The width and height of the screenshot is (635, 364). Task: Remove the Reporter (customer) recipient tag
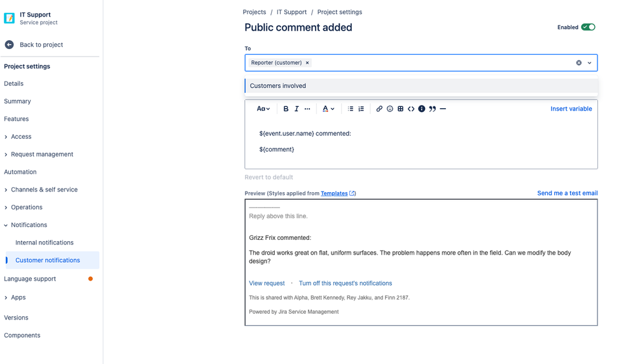(307, 63)
